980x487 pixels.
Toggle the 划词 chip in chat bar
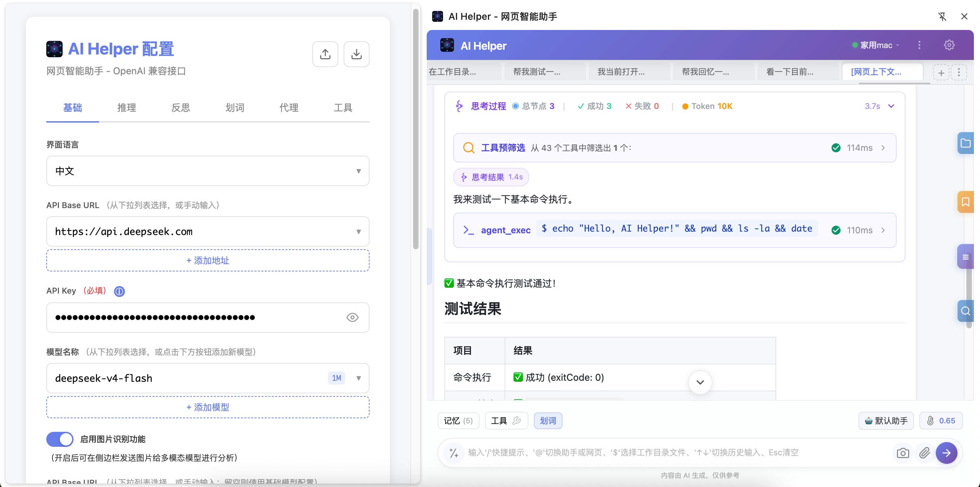point(548,421)
